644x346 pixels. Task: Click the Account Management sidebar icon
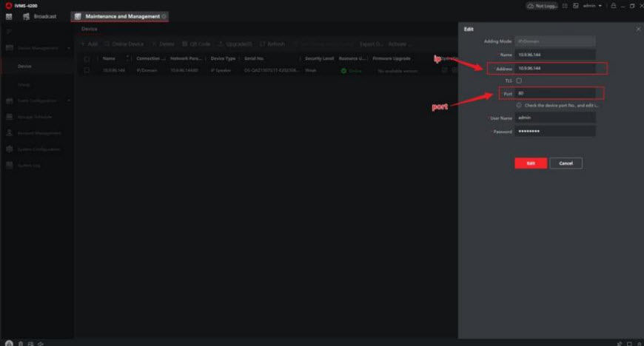tap(10, 133)
